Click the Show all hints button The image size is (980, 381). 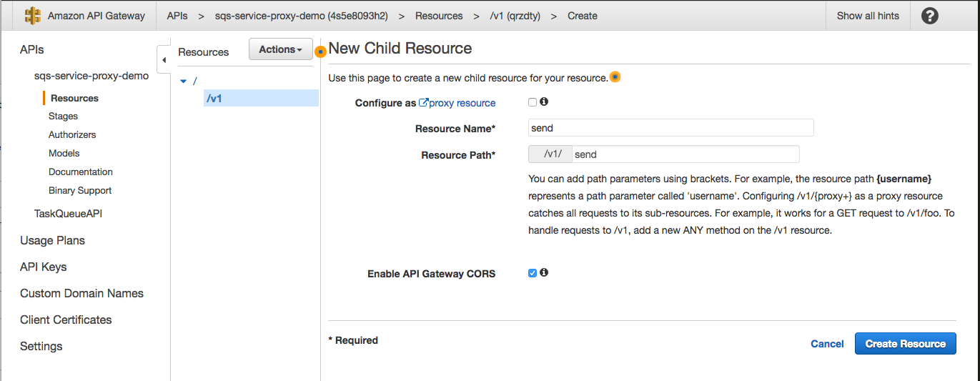868,16
